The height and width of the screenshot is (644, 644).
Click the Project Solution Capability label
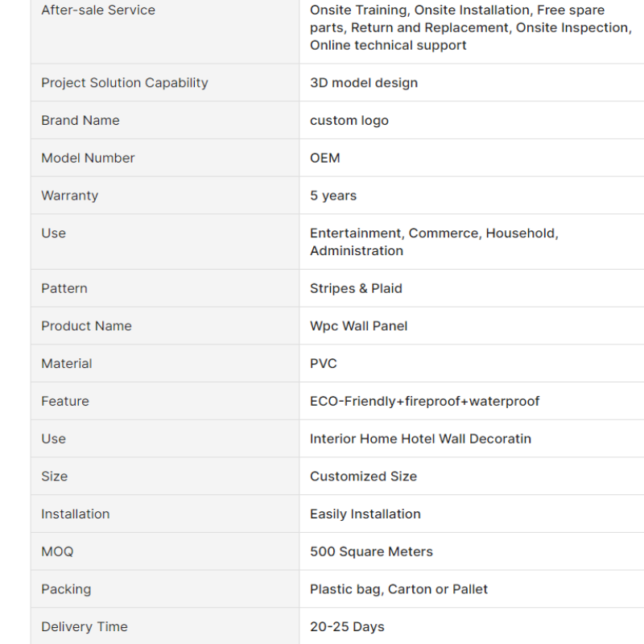click(125, 83)
